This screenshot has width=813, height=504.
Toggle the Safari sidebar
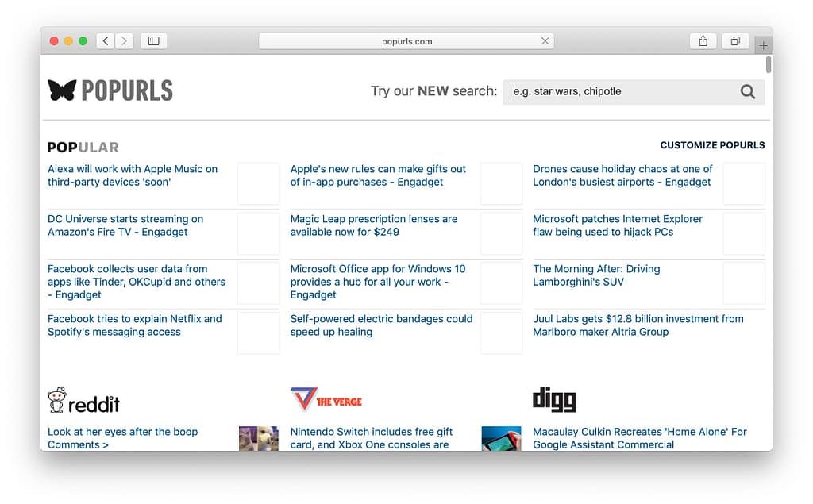click(x=153, y=40)
